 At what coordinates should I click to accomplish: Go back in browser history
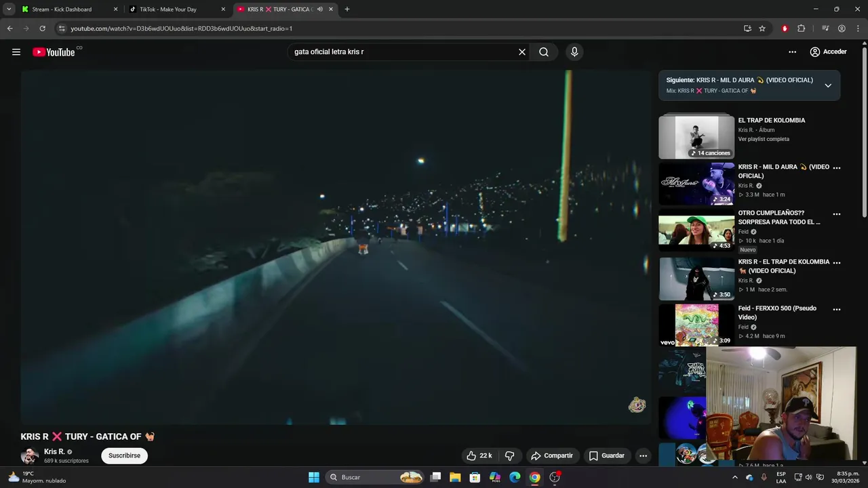click(9, 28)
